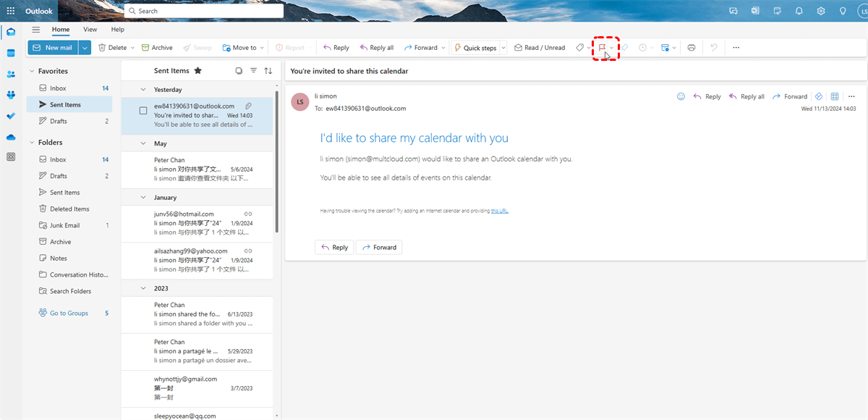The width and height of the screenshot is (868, 420).
Task: Toggle Read / Unread for the message
Action: pos(540,48)
